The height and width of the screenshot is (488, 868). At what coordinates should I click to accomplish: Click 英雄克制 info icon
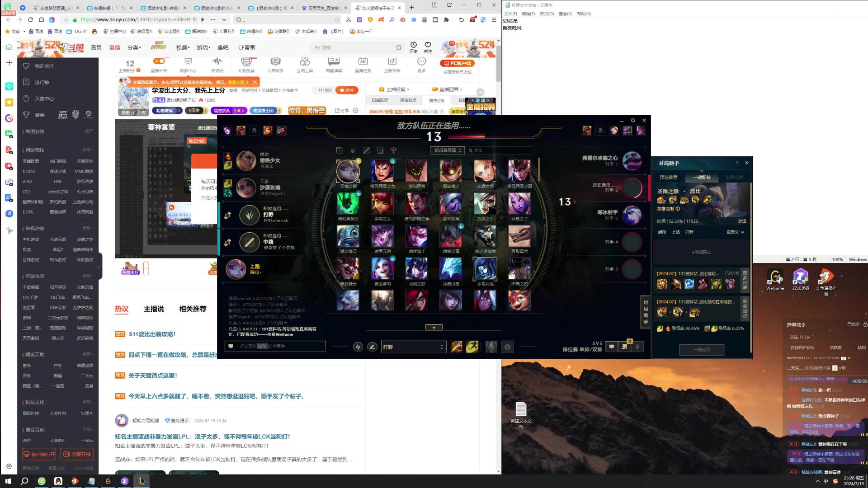pos(678,209)
